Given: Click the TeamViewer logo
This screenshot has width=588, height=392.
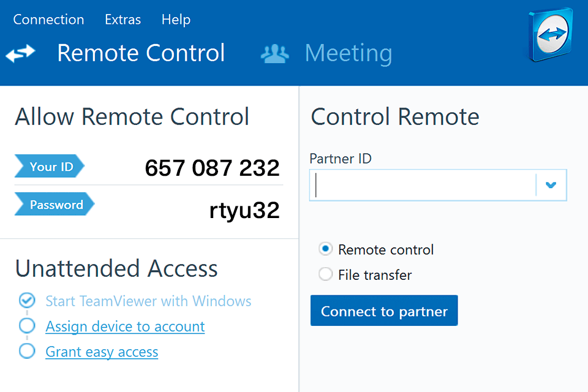Looking at the screenshot, I should [549, 37].
